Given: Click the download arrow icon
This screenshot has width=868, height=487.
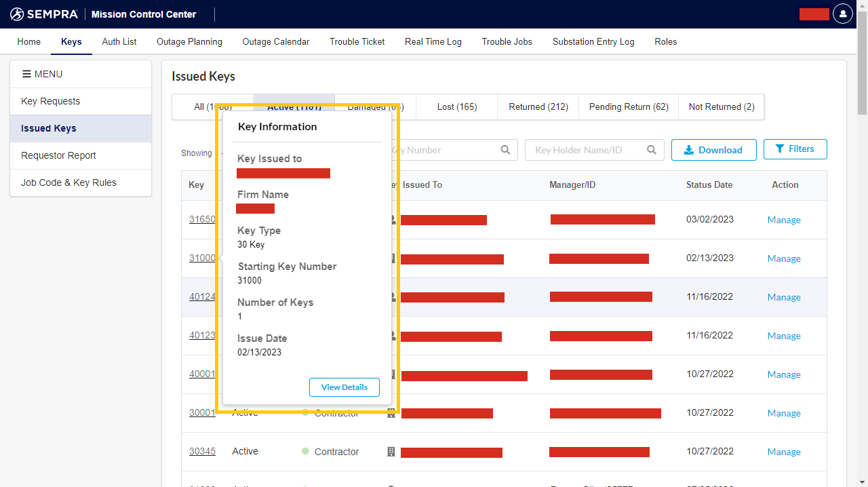Looking at the screenshot, I should (x=688, y=150).
